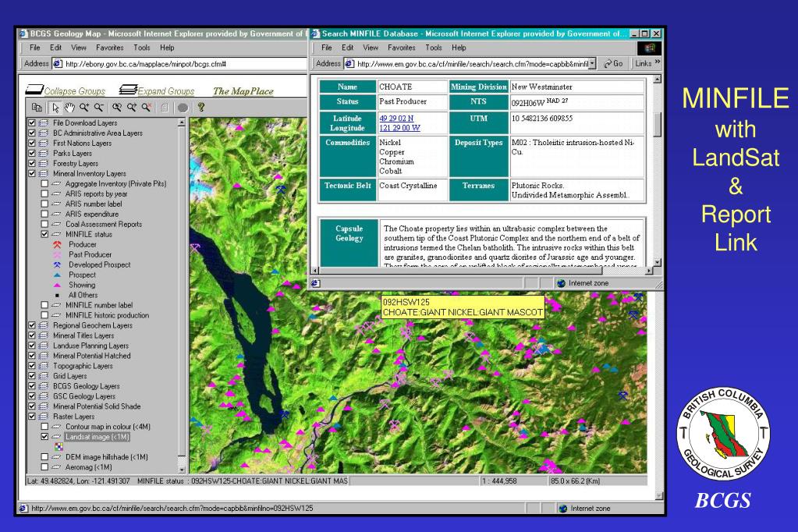Open the yellow question mark Help icon
Viewport: 798px width, 532px height.
[x=201, y=108]
